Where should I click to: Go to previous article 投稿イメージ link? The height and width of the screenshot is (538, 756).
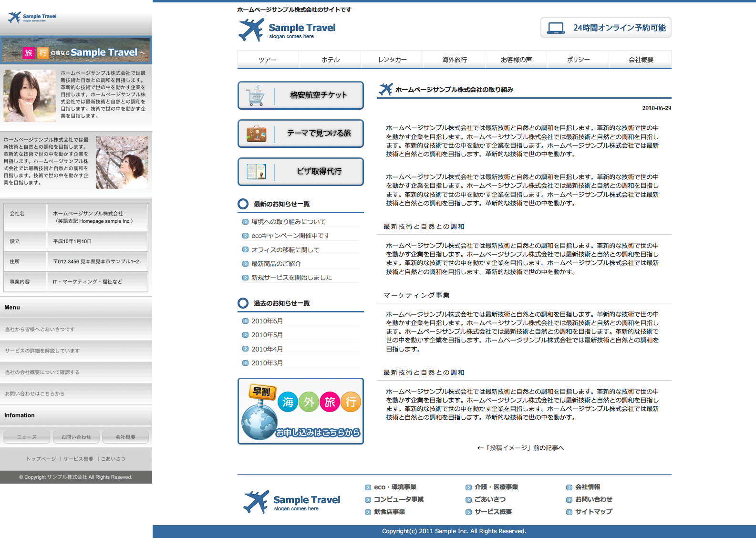click(x=520, y=448)
